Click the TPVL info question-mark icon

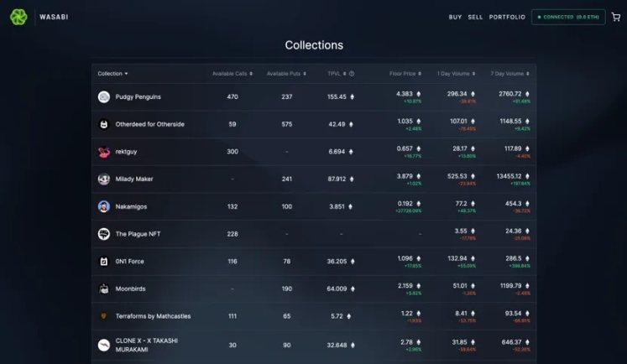[352, 74]
